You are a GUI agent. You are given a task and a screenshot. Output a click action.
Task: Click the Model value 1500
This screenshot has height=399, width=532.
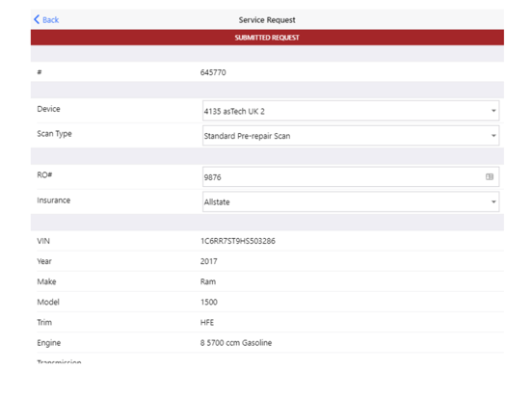[209, 302]
